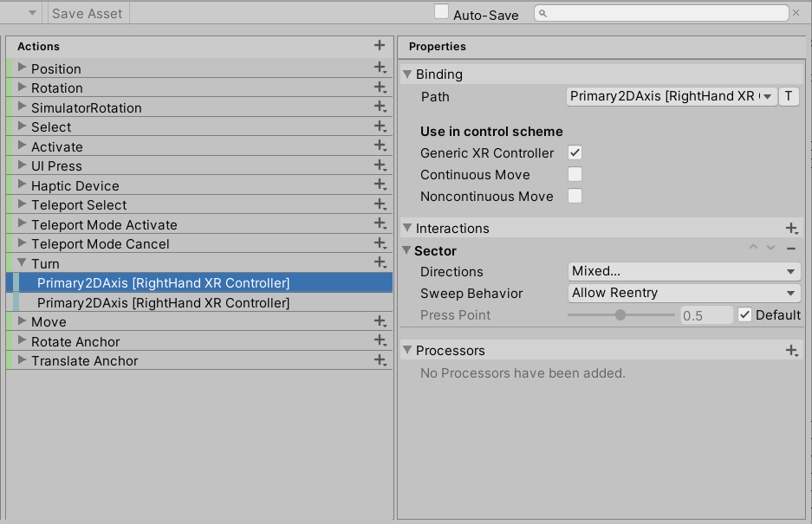The width and height of the screenshot is (812, 524).
Task: Open the Directions dropdown
Action: [x=684, y=271]
